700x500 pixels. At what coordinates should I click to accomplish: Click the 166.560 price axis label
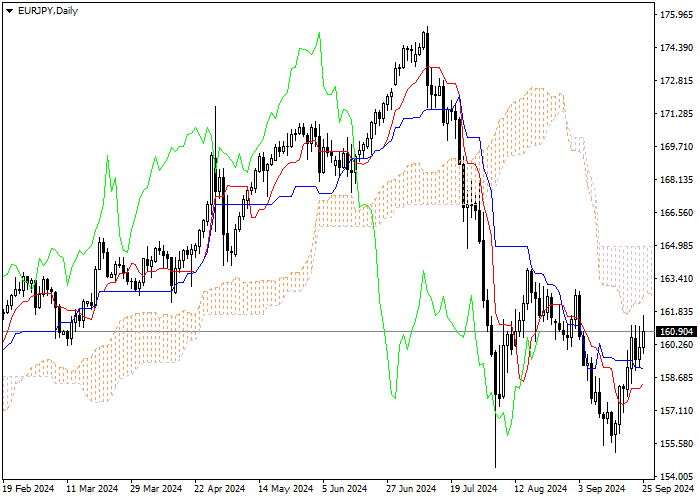point(676,213)
